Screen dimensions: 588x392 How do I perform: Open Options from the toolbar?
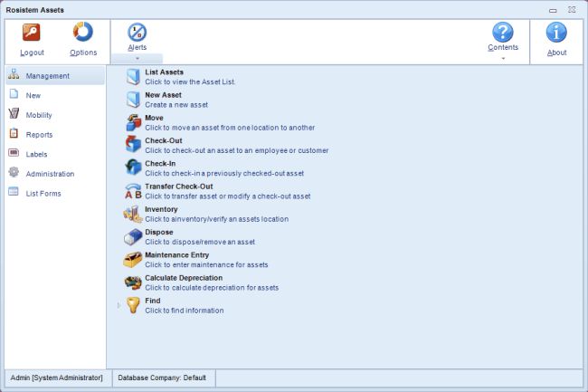[83, 33]
